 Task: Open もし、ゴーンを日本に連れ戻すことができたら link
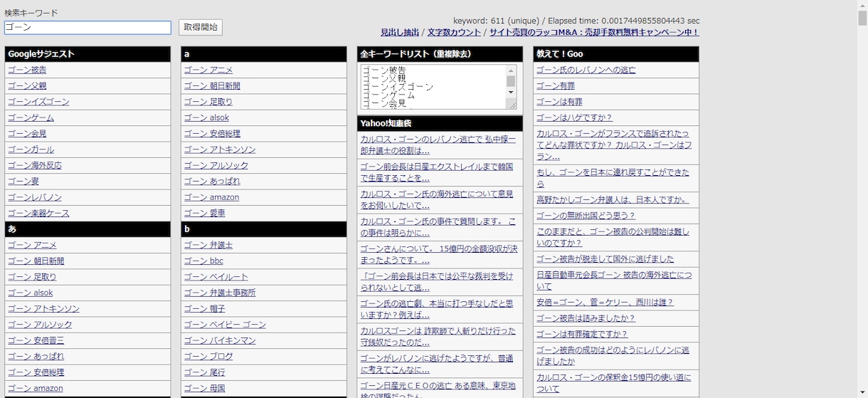coord(613,178)
